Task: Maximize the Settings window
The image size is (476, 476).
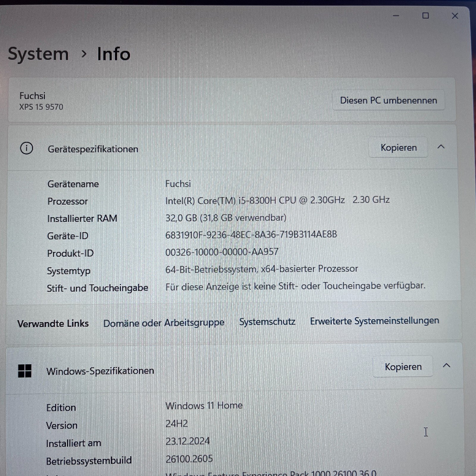Action: [x=425, y=16]
